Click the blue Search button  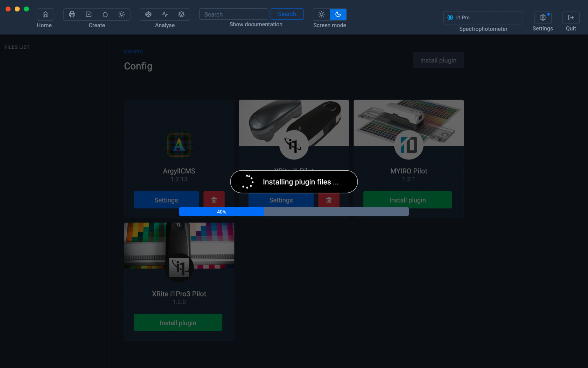click(x=287, y=14)
